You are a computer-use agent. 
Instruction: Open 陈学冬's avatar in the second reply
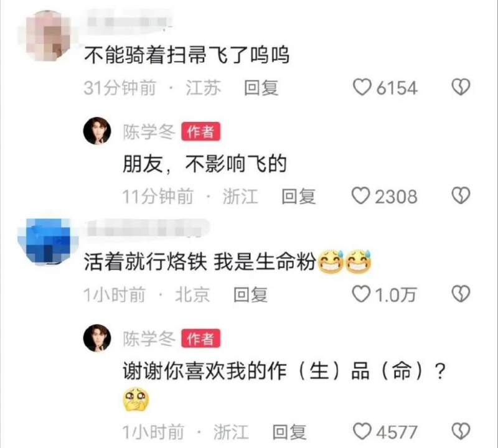(x=97, y=338)
